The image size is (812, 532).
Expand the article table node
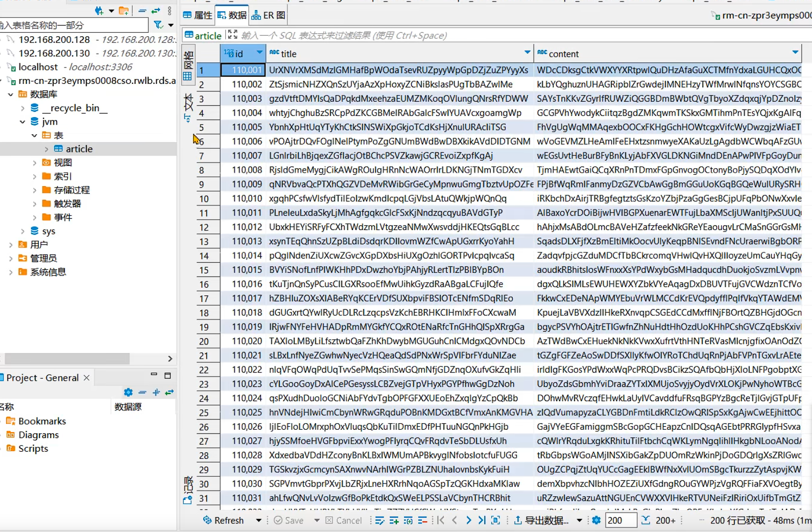(x=46, y=149)
